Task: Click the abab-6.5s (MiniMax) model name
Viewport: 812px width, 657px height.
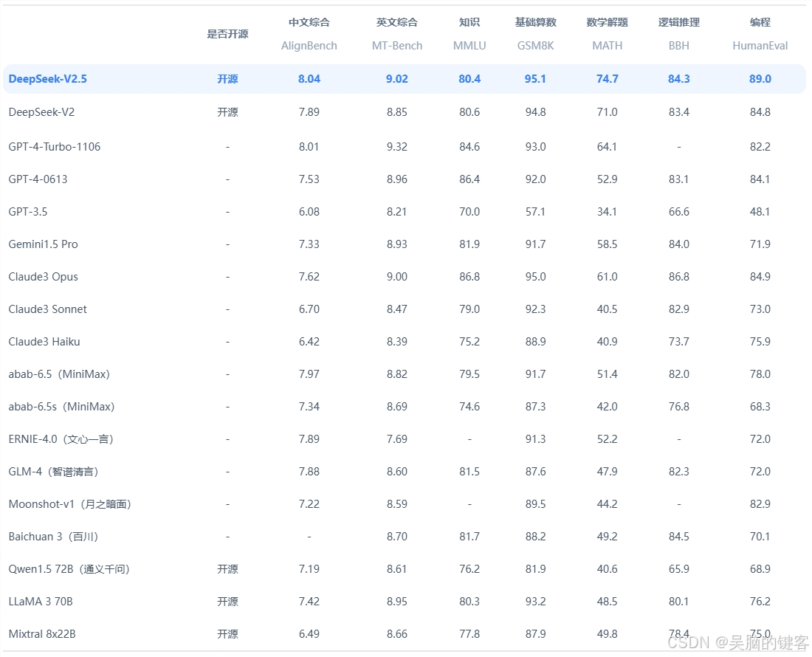Action: (61, 407)
